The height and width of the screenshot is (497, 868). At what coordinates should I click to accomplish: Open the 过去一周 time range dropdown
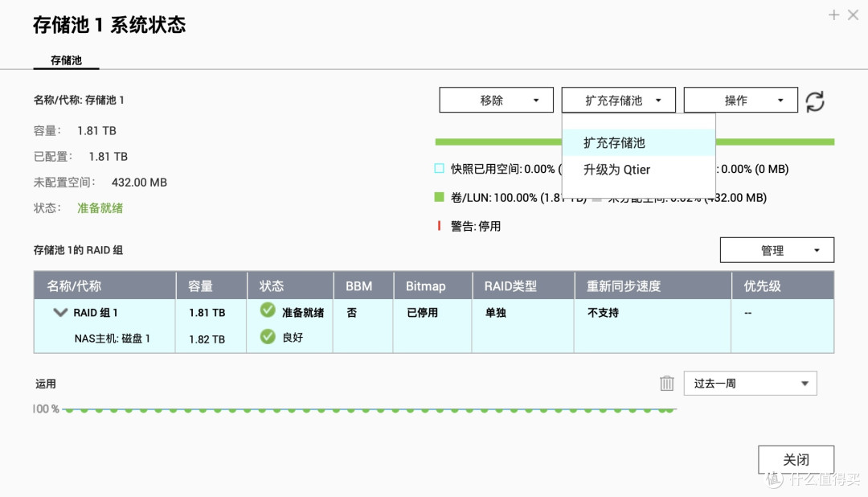click(x=749, y=383)
